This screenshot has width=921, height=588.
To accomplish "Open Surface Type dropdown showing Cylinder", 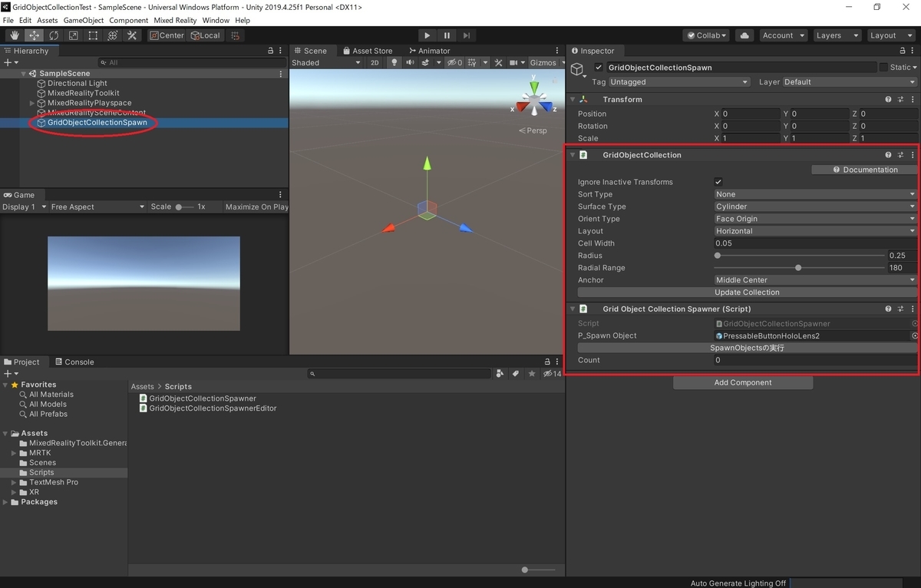I will (815, 206).
